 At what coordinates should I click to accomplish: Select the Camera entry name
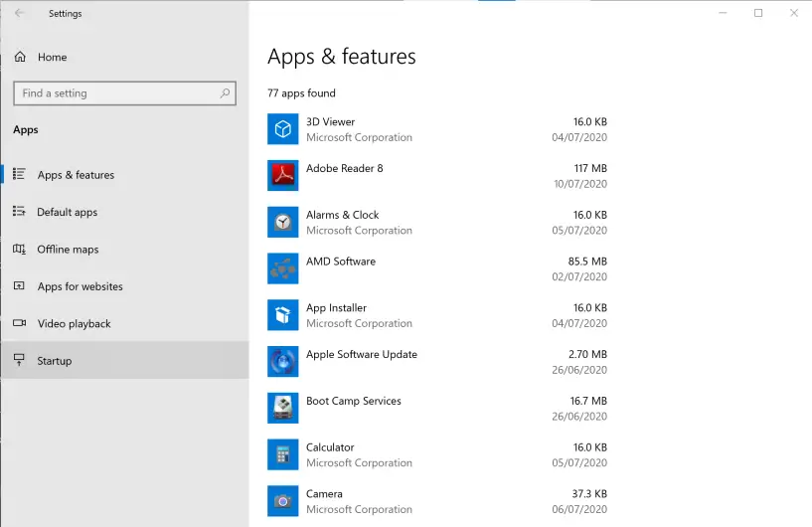click(324, 494)
